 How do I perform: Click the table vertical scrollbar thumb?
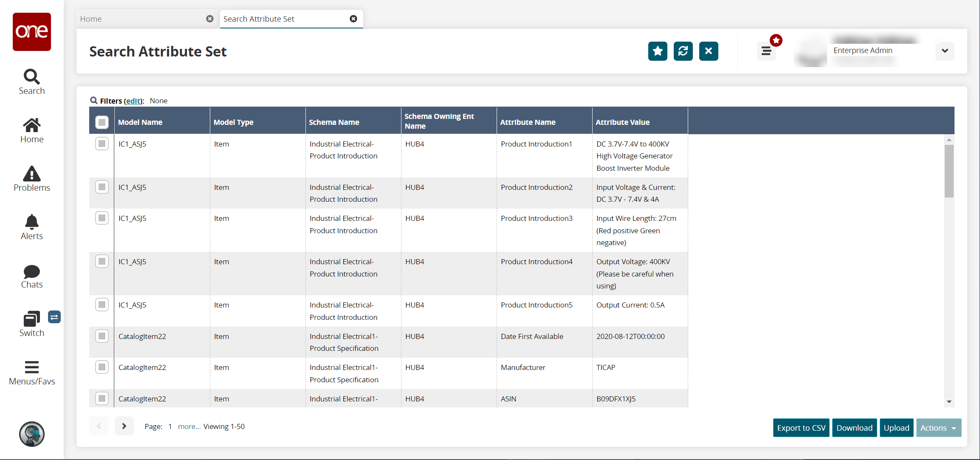[x=949, y=171]
